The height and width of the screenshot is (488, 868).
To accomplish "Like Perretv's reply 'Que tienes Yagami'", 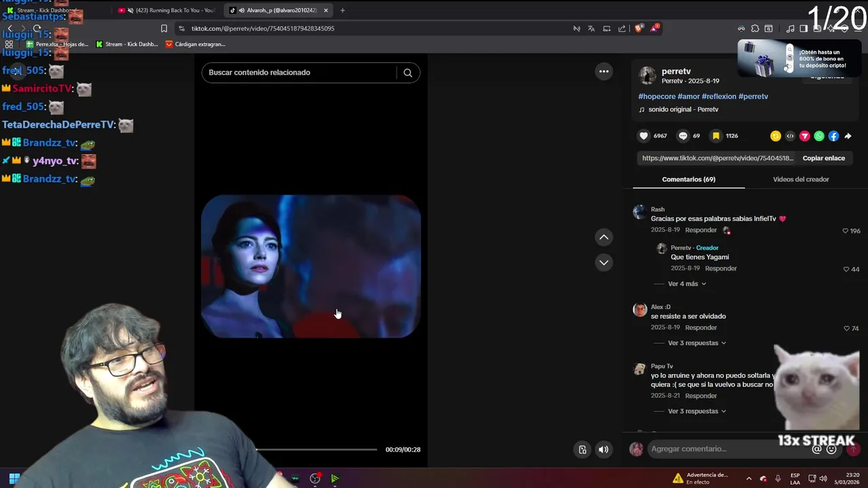I will point(846,269).
